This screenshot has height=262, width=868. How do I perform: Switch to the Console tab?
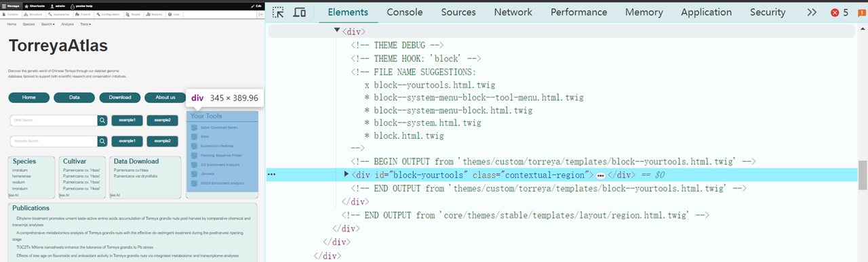click(405, 12)
